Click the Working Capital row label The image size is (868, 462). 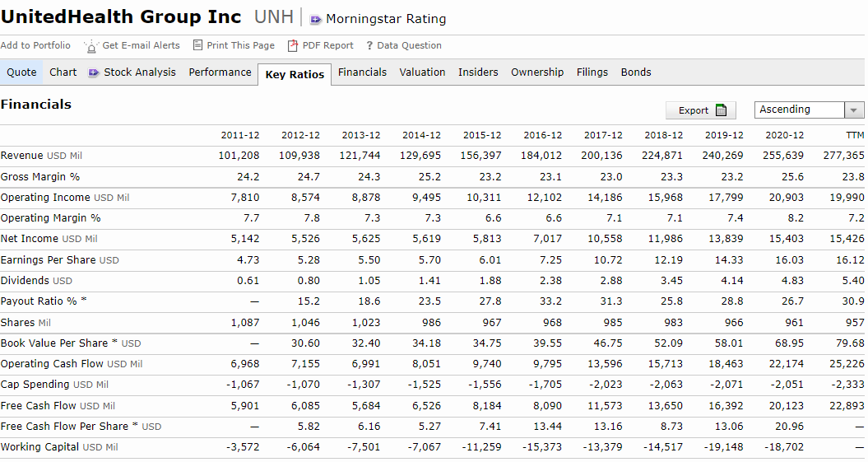[x=59, y=447]
